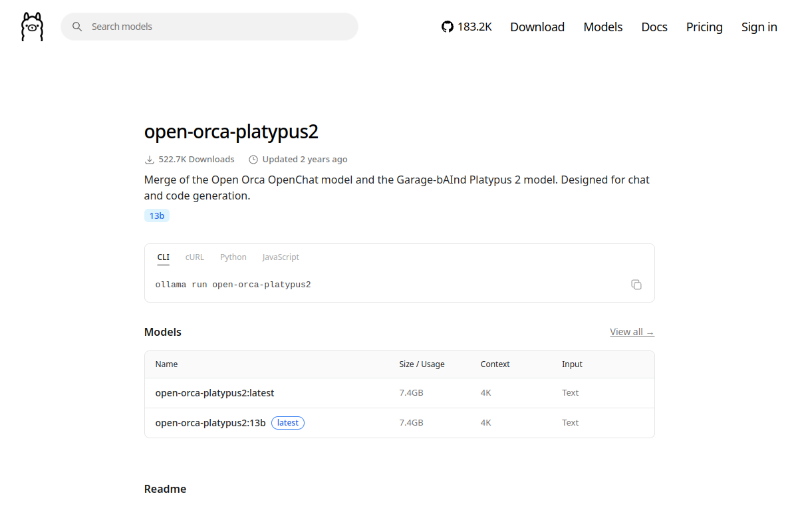Click the Name column header
Viewport: 798px width, 532px height.
click(x=167, y=364)
